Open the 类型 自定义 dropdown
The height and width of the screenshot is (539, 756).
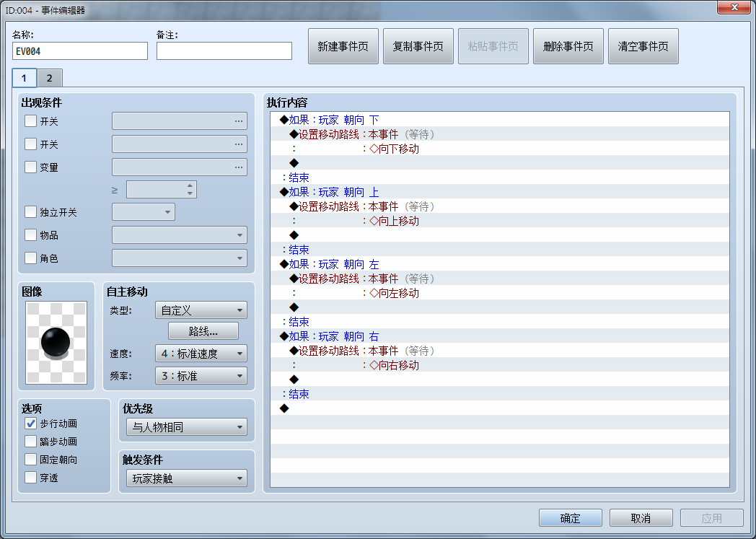(201, 310)
